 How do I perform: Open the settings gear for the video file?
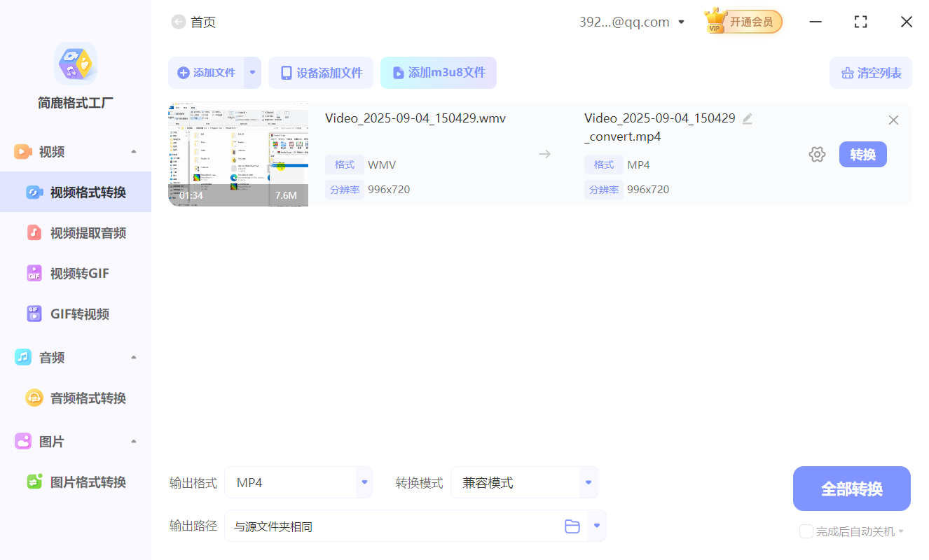click(x=817, y=154)
